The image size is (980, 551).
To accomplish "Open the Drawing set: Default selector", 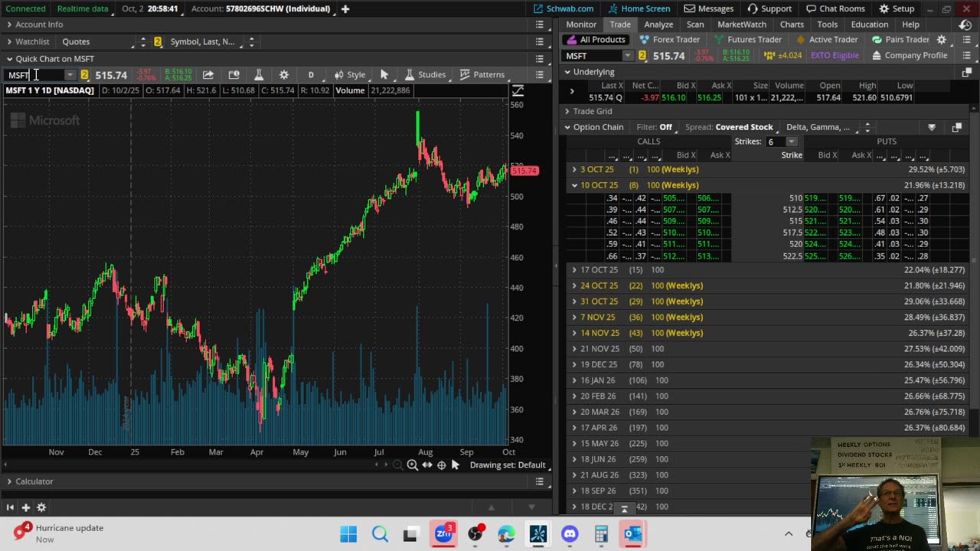I will click(508, 465).
